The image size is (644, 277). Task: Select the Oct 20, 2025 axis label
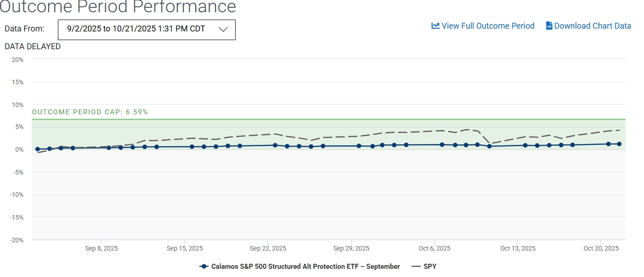[601, 248]
